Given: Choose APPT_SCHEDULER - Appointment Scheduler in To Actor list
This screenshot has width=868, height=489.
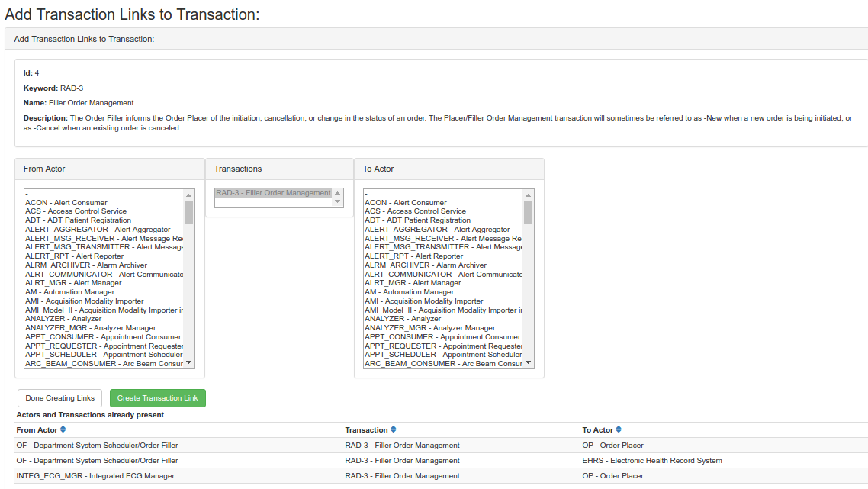Looking at the screenshot, I should click(x=443, y=355).
